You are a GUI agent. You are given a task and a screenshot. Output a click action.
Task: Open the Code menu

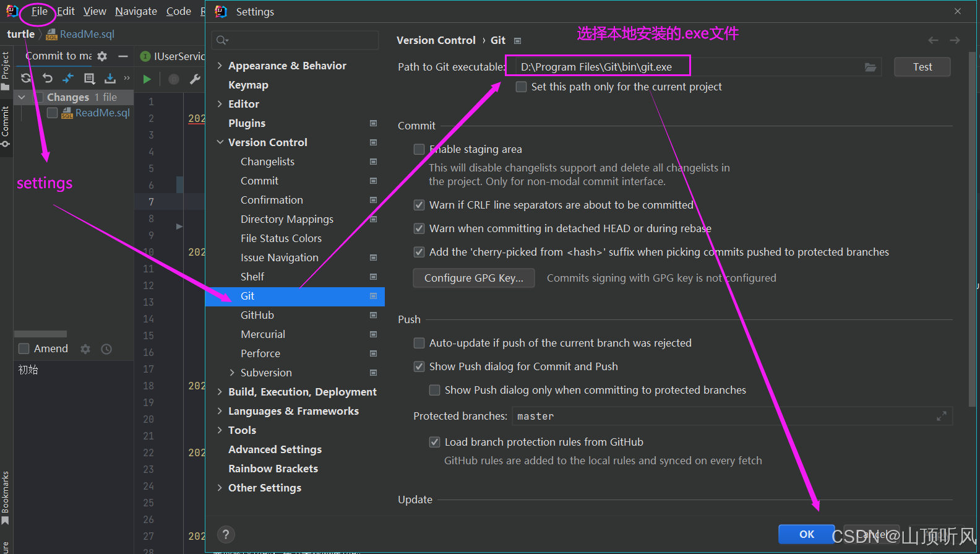point(179,11)
